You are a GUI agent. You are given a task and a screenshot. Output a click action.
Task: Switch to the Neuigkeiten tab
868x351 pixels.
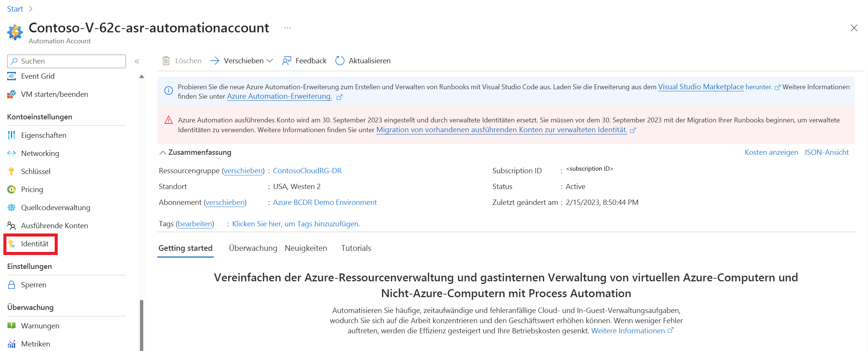tap(306, 248)
